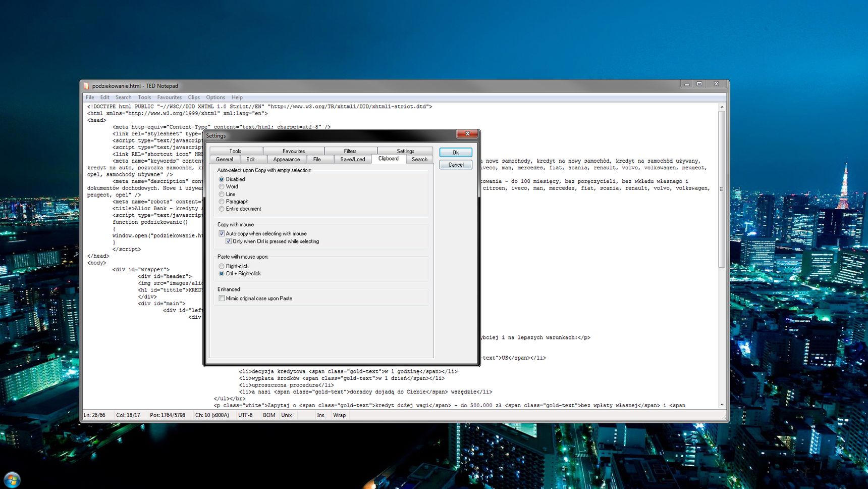Image resolution: width=868 pixels, height=489 pixels.
Task: Click the </head> line in editor
Action: pyautogui.click(x=98, y=256)
